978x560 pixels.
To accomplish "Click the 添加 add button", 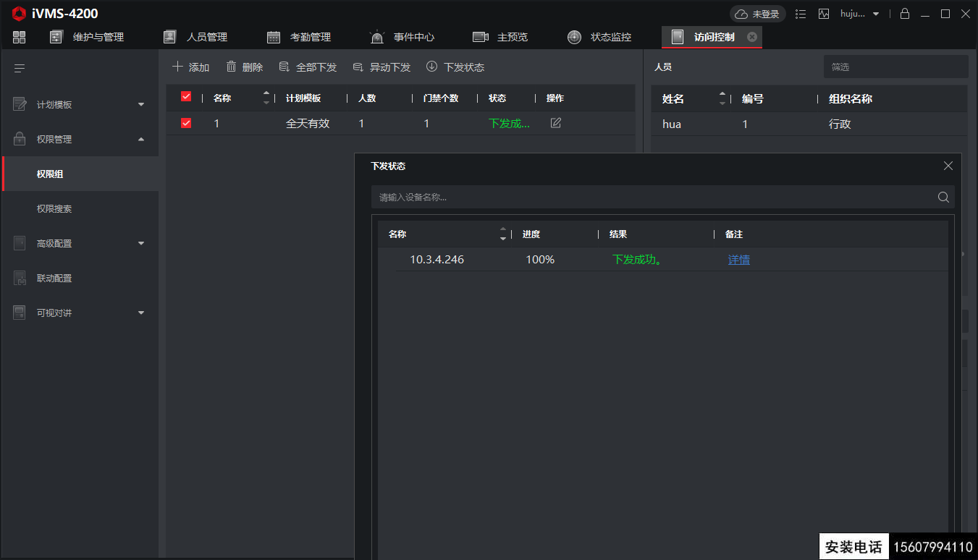I will pyautogui.click(x=191, y=67).
